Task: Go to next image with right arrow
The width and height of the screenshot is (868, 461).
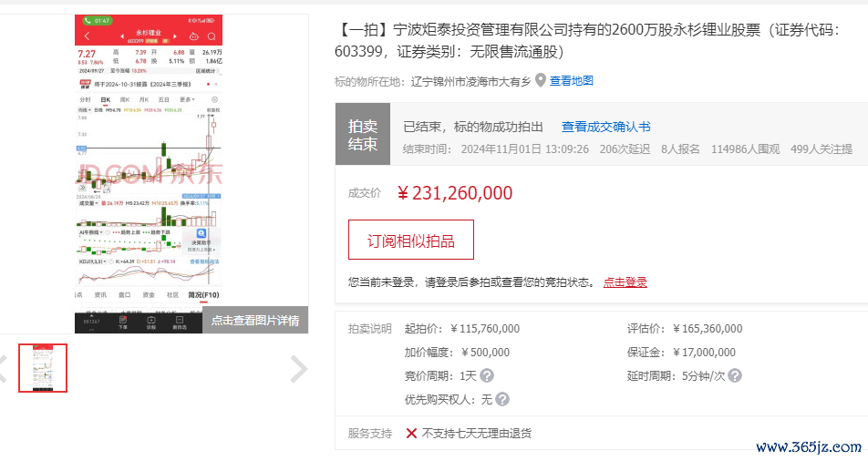Action: (x=298, y=369)
